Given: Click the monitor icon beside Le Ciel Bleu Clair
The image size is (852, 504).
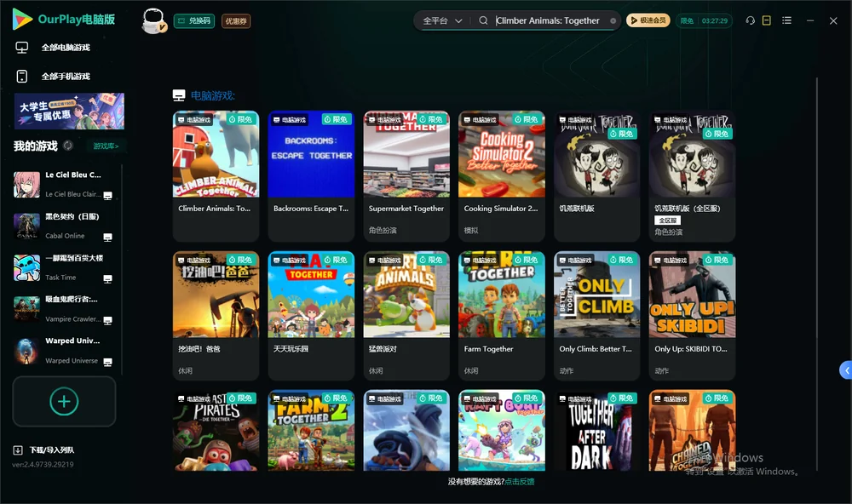Looking at the screenshot, I should tap(107, 196).
